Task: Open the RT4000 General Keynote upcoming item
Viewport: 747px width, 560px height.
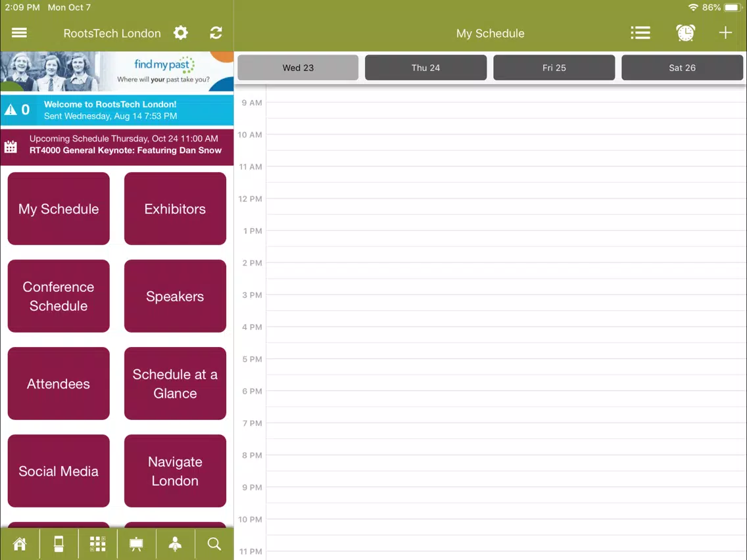Action: coord(117,147)
